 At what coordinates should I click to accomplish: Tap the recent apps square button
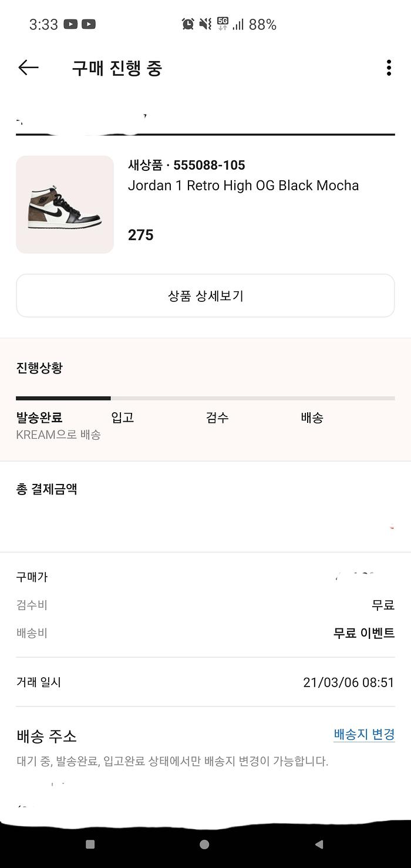coord(90,844)
